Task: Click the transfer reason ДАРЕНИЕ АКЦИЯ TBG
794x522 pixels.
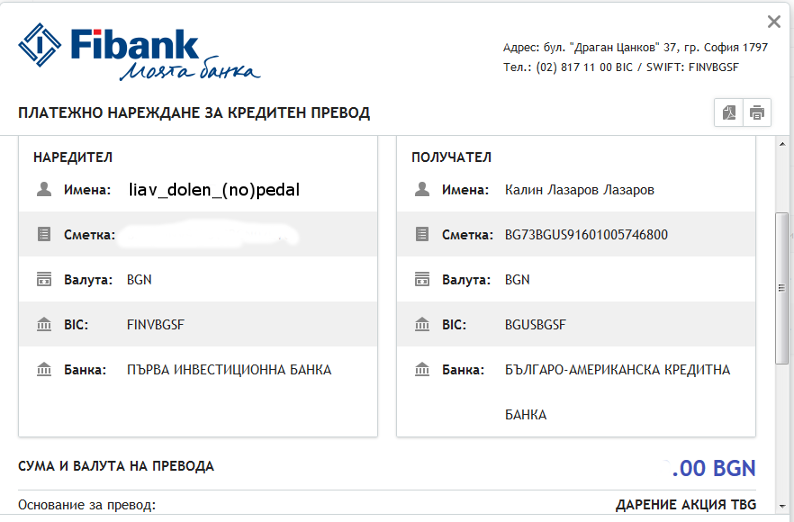Action: (685, 503)
